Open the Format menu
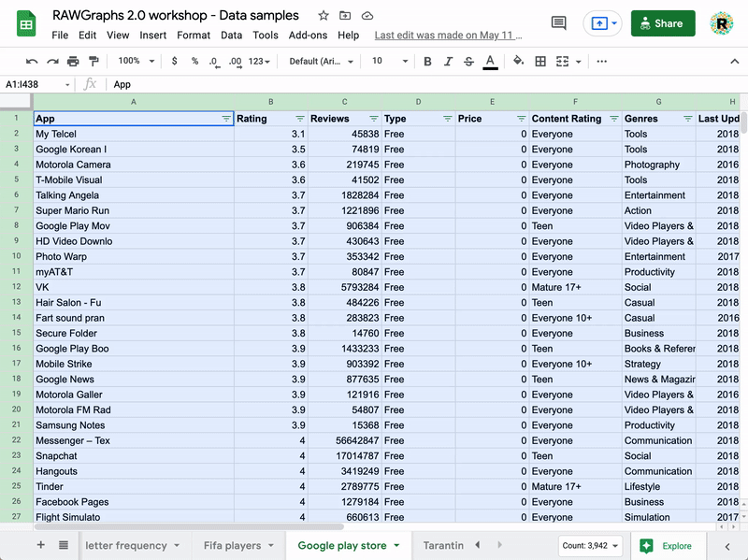Screen dimensions: 748x560 194,36
